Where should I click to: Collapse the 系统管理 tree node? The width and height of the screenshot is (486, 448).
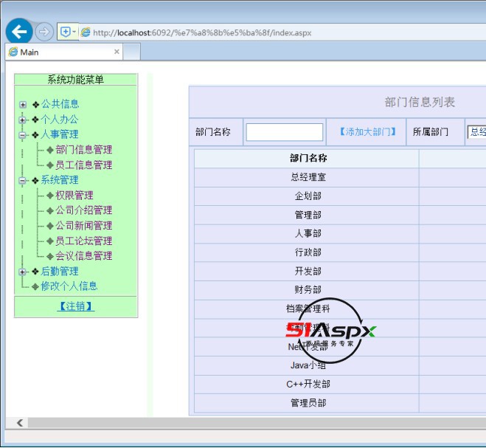(23, 180)
